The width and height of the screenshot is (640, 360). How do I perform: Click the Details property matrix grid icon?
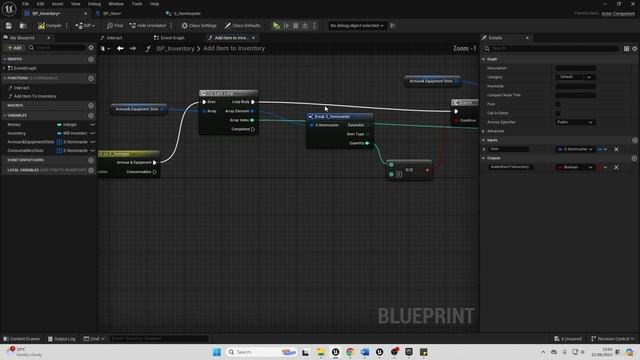point(627,49)
